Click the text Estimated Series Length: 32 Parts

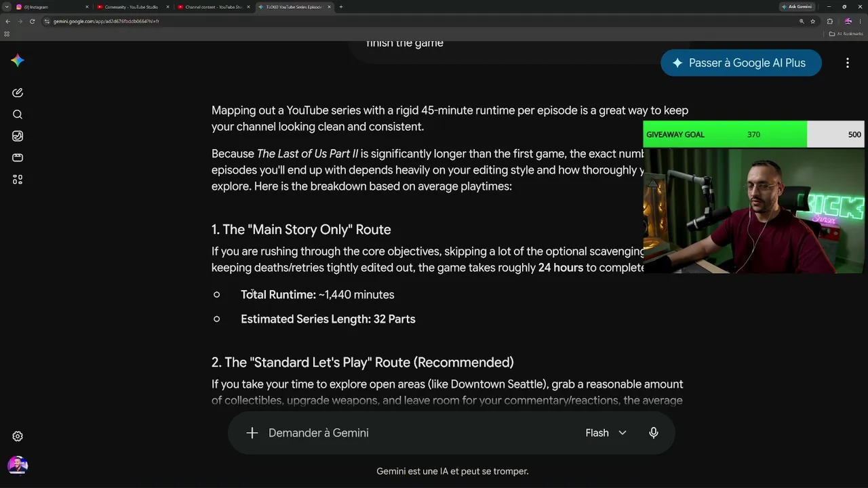[x=328, y=319]
